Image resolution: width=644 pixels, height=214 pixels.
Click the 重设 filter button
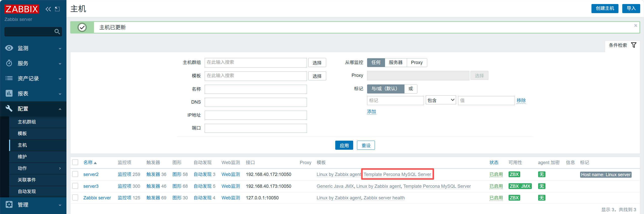[366, 145]
